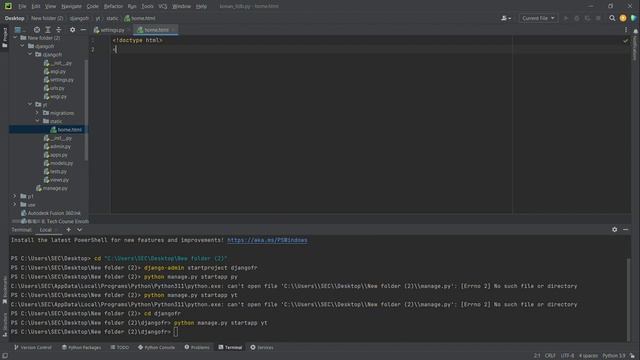
Task: Collapse the yt app folder
Action: click(30, 104)
